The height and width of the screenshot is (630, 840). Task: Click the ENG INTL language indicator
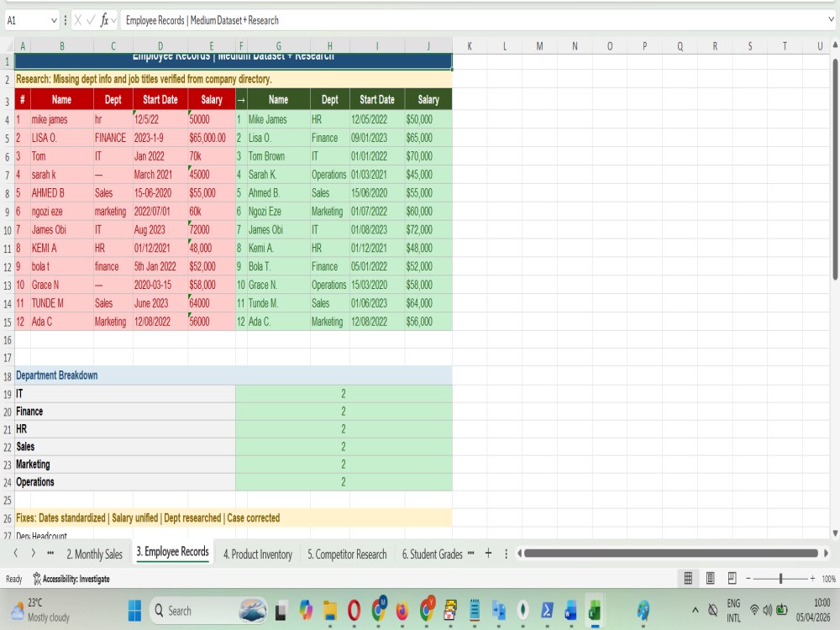733,610
